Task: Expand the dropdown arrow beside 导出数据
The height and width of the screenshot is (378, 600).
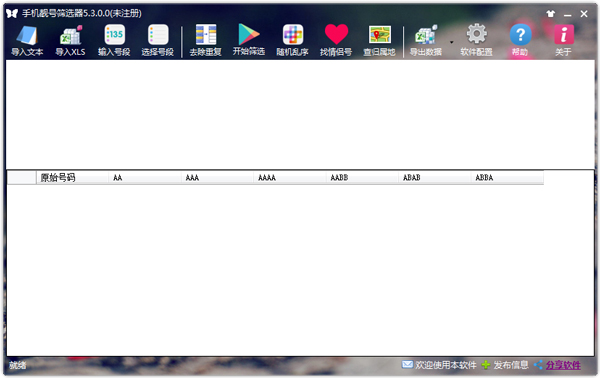Action: click(x=452, y=42)
